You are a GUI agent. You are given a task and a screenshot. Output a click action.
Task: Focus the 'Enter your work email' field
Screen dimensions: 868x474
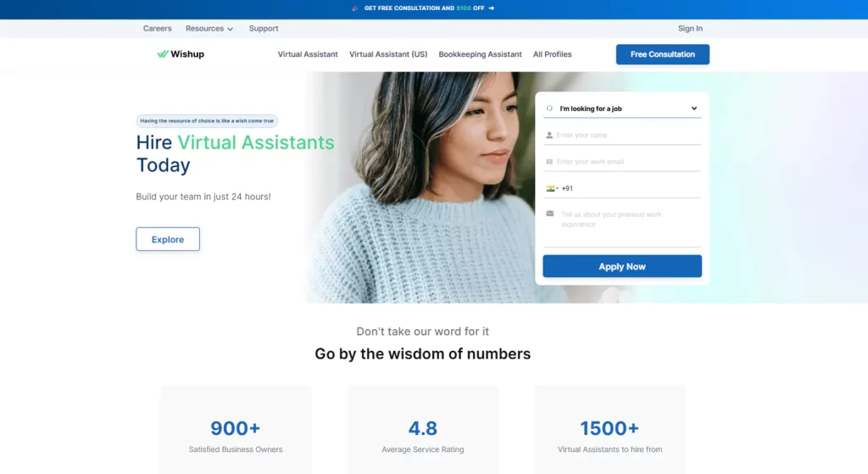click(622, 162)
